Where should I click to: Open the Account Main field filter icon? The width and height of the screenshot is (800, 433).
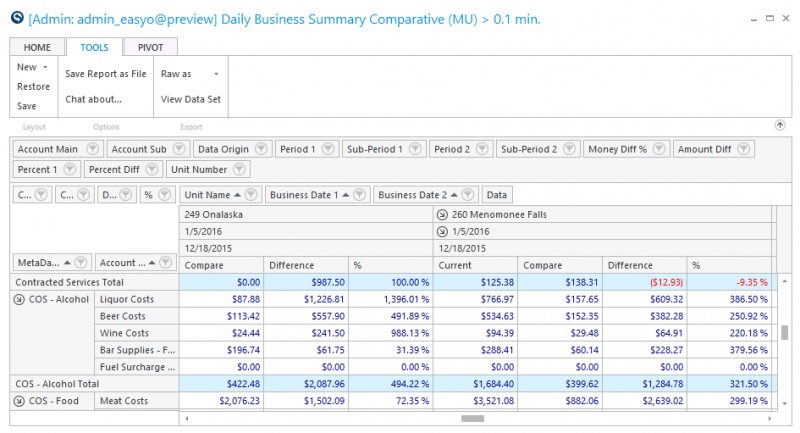pos(92,149)
